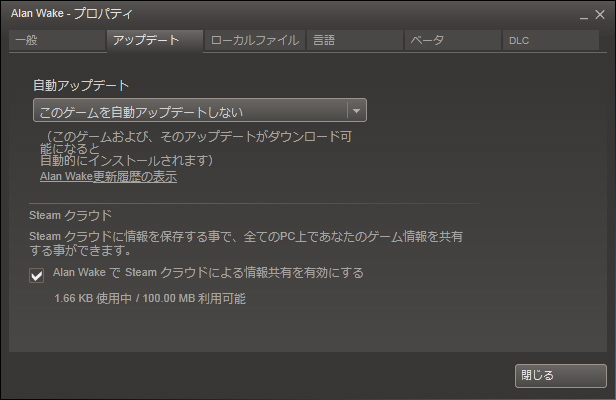Switch to the DLC tab
Screen dimensions: 616x400
click(x=550, y=40)
